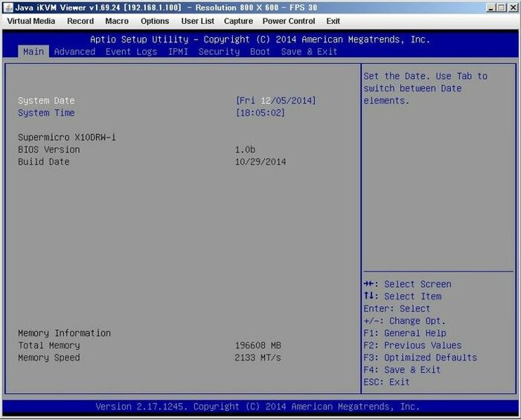Open the Capture menu
This screenshot has height=420, width=521.
tap(238, 21)
